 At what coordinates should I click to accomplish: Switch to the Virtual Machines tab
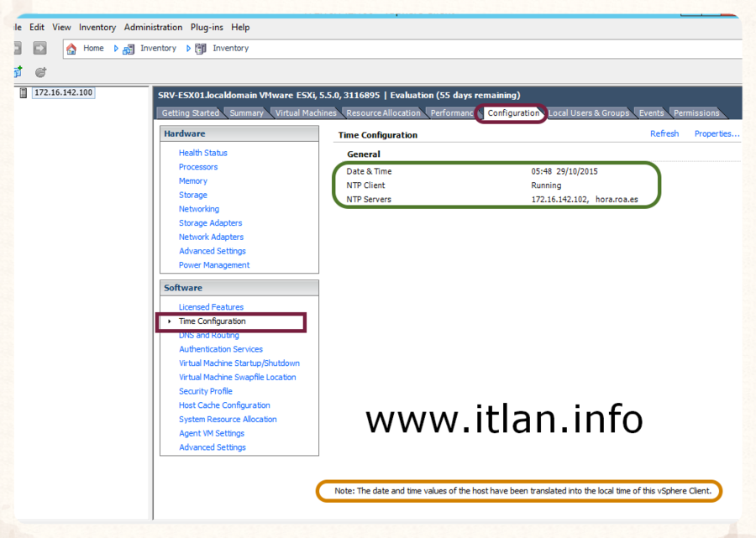pos(306,113)
